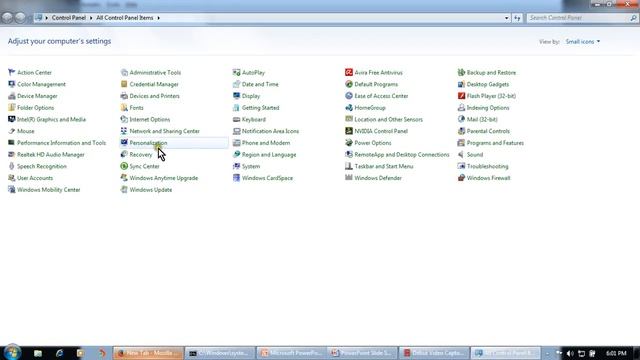
Task: Open the Taskbar and Start Menu link
Action: 384,166
